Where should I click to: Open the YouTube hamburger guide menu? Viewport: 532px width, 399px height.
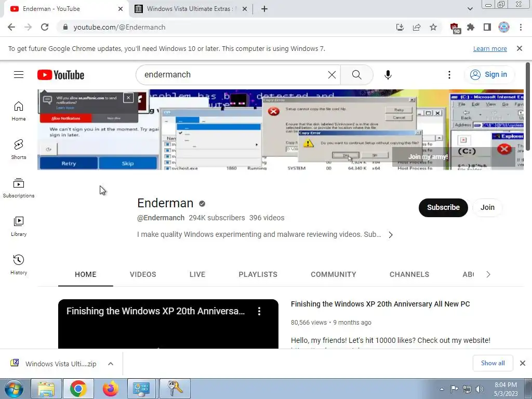[19, 75]
